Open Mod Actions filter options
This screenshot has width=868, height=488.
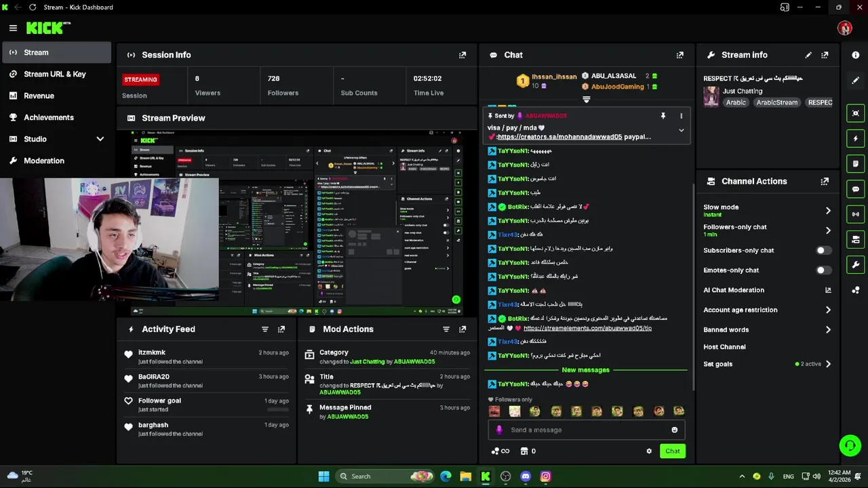pyautogui.click(x=446, y=329)
